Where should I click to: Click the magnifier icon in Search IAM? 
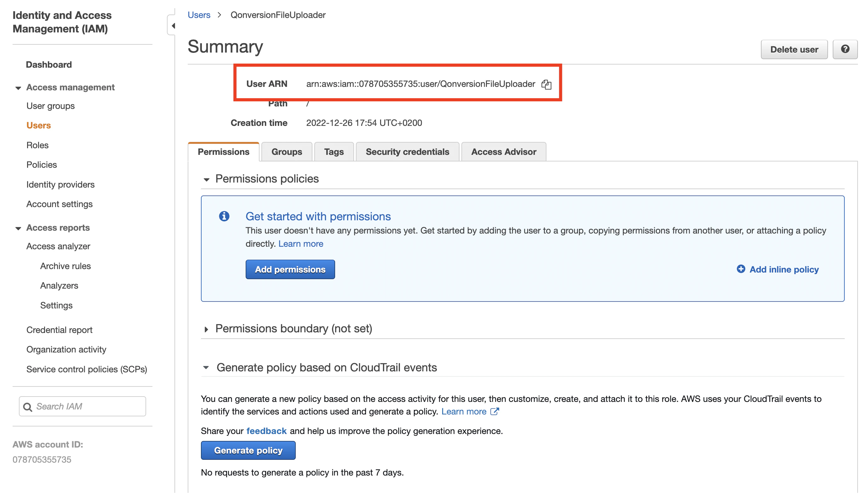point(28,407)
